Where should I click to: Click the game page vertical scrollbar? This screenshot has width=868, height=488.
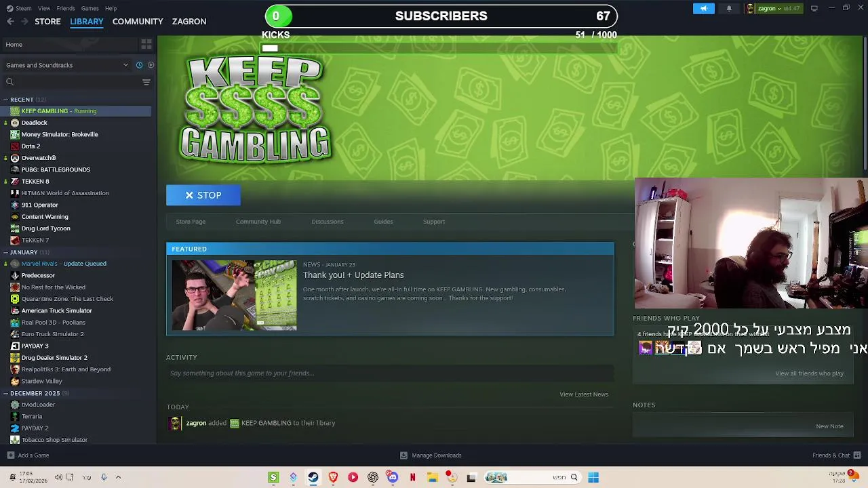coord(865,102)
